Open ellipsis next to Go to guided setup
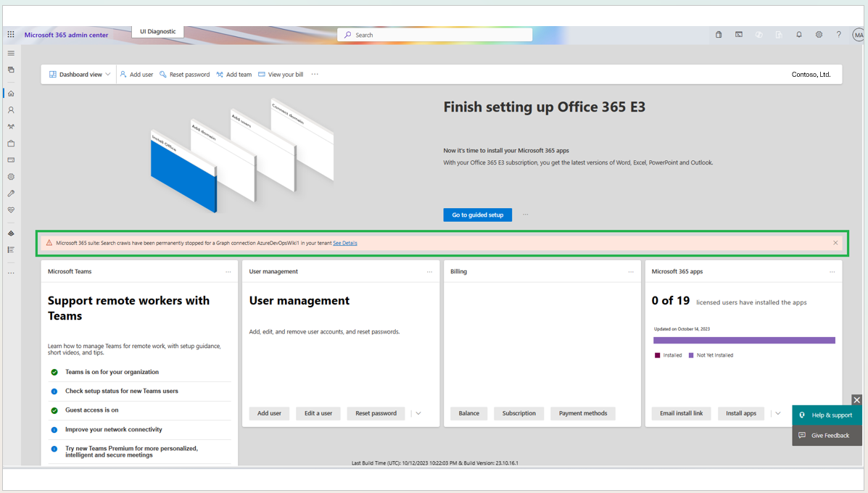This screenshot has height=493, width=868. coord(525,215)
